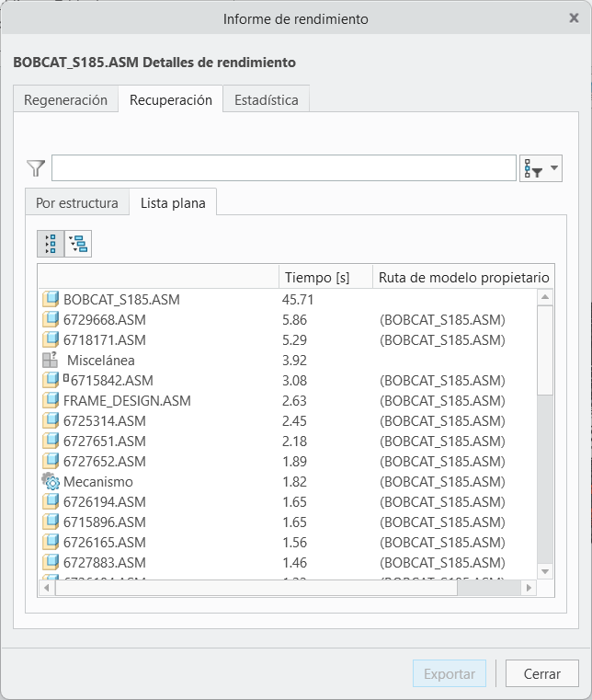Click the 6726165.ASM assembly icon

(51, 542)
